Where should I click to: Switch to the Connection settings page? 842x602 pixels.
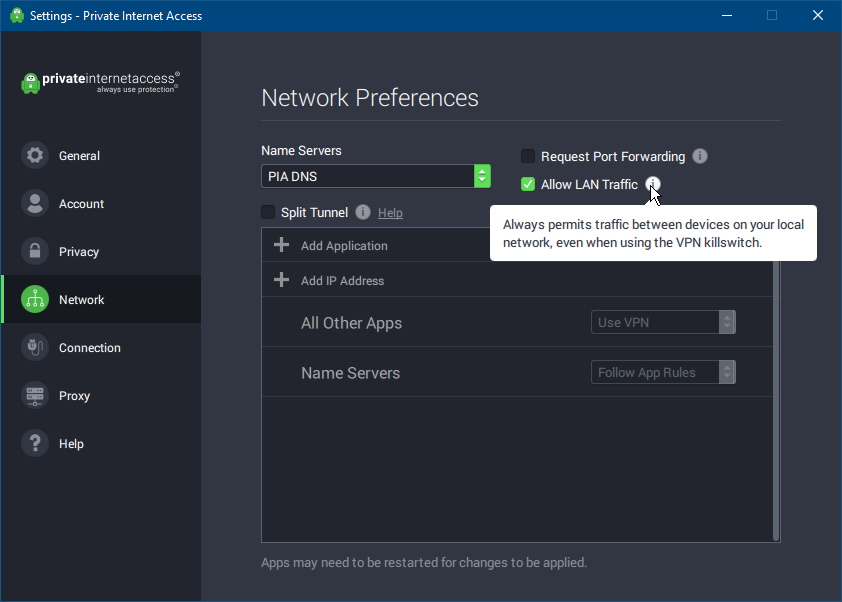coord(102,347)
